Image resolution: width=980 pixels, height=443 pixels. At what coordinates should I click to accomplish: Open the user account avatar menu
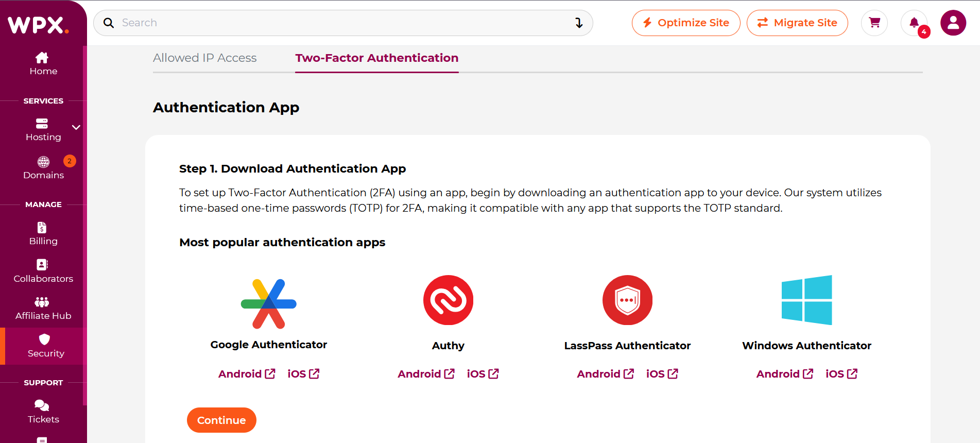pyautogui.click(x=953, y=23)
